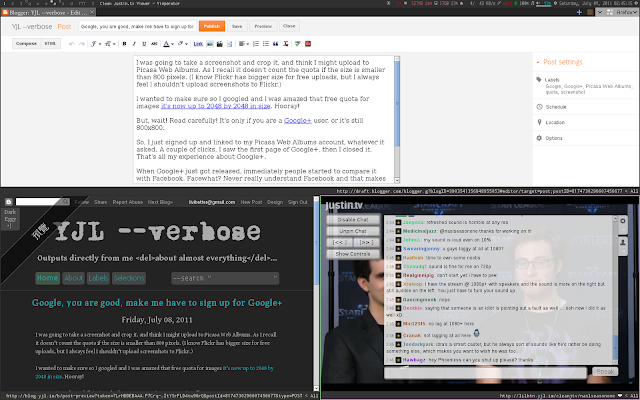
Task: Open the Google+ link in editor text
Action: (298, 121)
